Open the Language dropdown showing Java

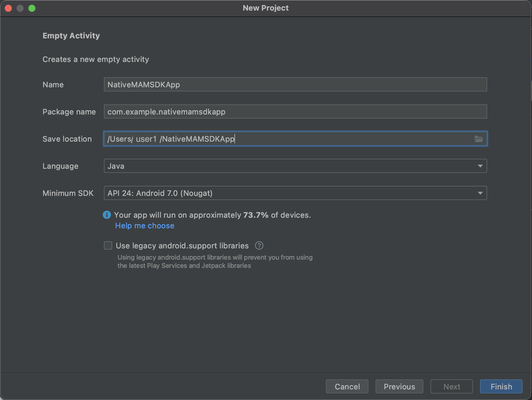click(295, 166)
